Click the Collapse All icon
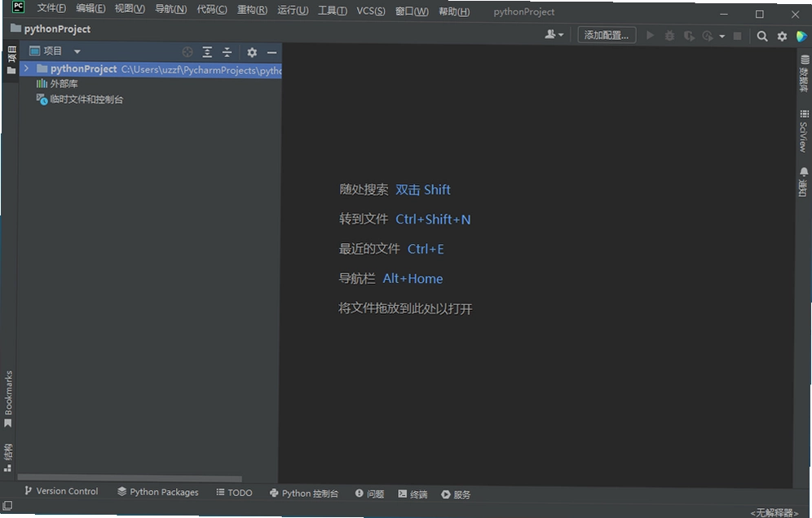812x518 pixels. 227,52
